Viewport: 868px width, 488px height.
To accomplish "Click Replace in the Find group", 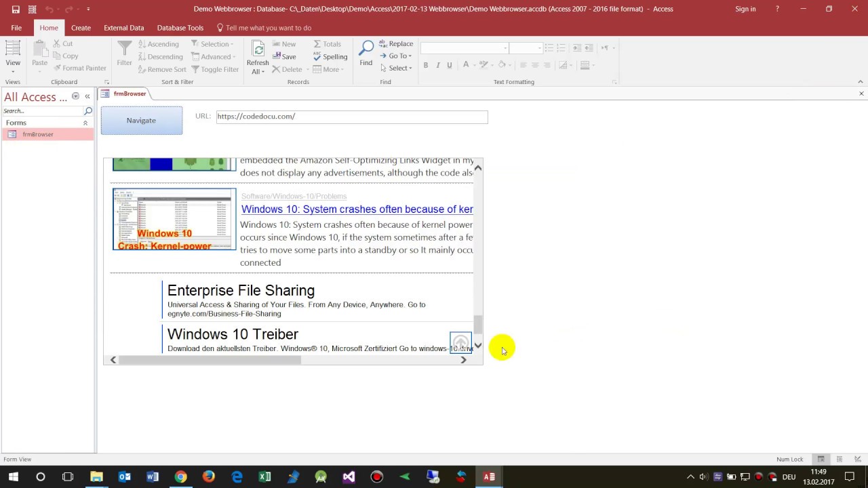I will click(396, 43).
